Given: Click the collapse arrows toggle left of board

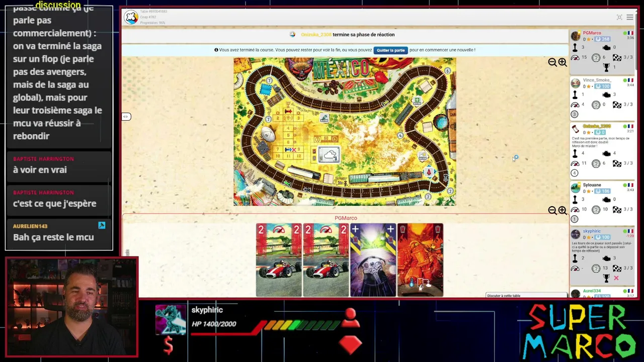Looking at the screenshot, I should (x=126, y=117).
